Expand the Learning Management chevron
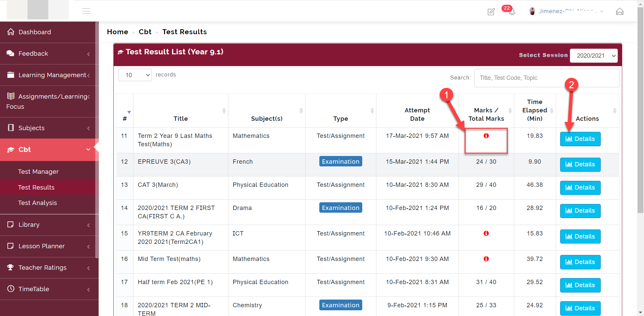 point(89,75)
